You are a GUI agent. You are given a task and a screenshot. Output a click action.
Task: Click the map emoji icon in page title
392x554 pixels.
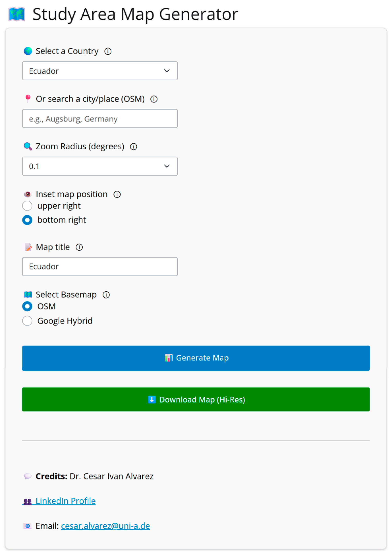coord(17,14)
